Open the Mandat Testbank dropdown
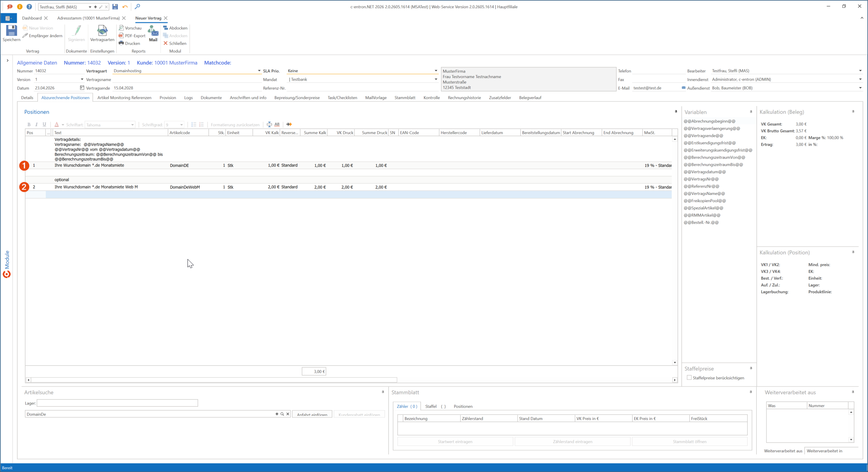The image size is (868, 472). [436, 79]
